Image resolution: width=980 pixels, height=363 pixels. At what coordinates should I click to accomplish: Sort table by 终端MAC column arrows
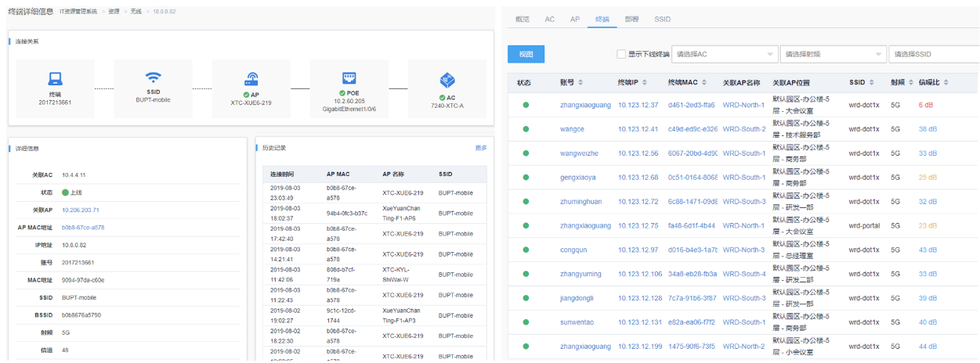pos(705,83)
